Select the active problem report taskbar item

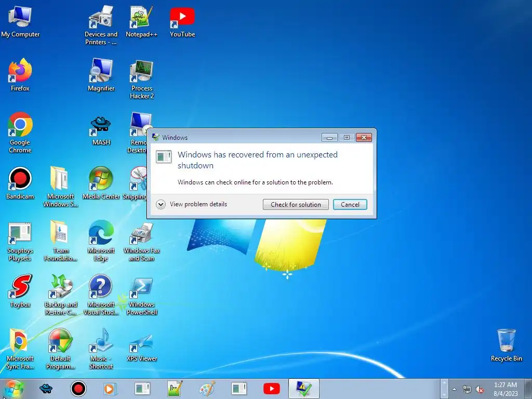pyautogui.click(x=304, y=389)
